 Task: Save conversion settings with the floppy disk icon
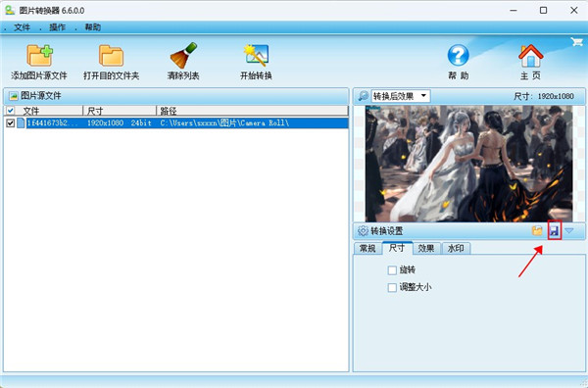pos(555,231)
